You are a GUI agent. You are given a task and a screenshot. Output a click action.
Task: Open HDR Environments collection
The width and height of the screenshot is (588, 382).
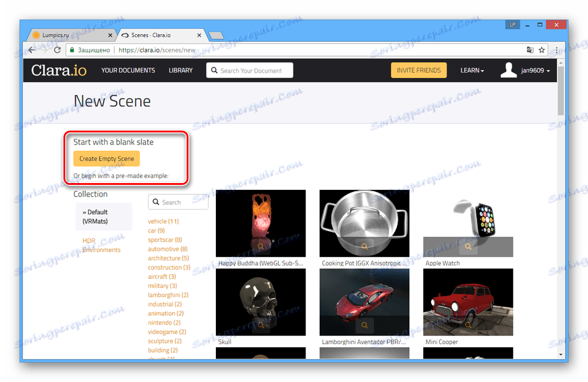[x=101, y=245]
